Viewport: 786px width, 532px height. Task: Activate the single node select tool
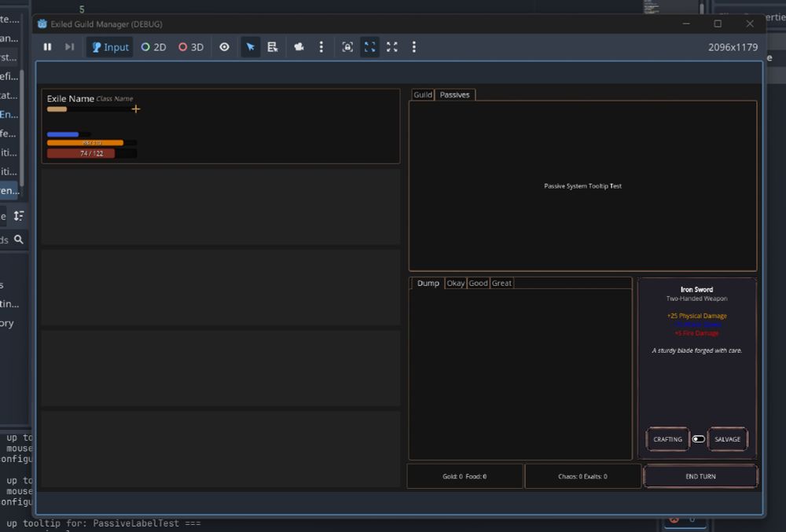pyautogui.click(x=250, y=46)
